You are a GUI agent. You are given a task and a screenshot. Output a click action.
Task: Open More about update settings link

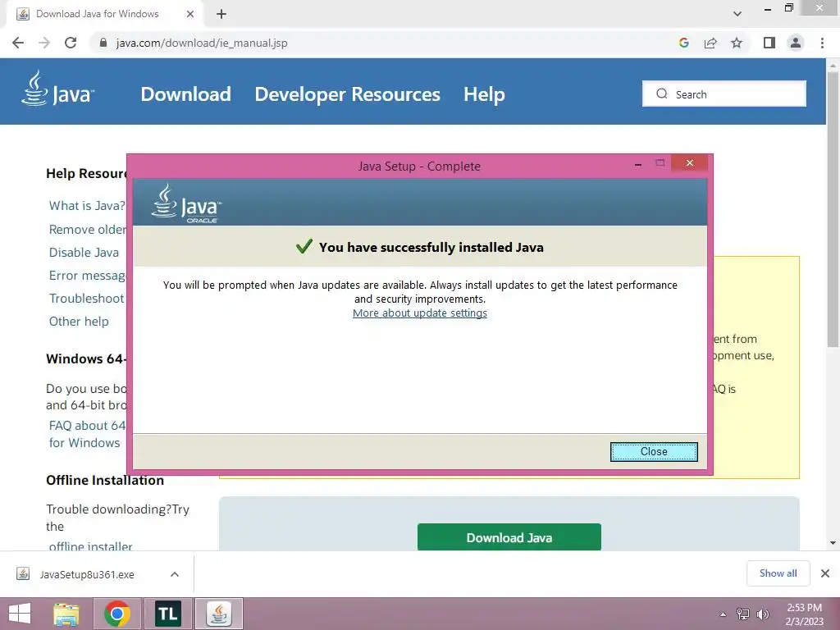coord(419,313)
